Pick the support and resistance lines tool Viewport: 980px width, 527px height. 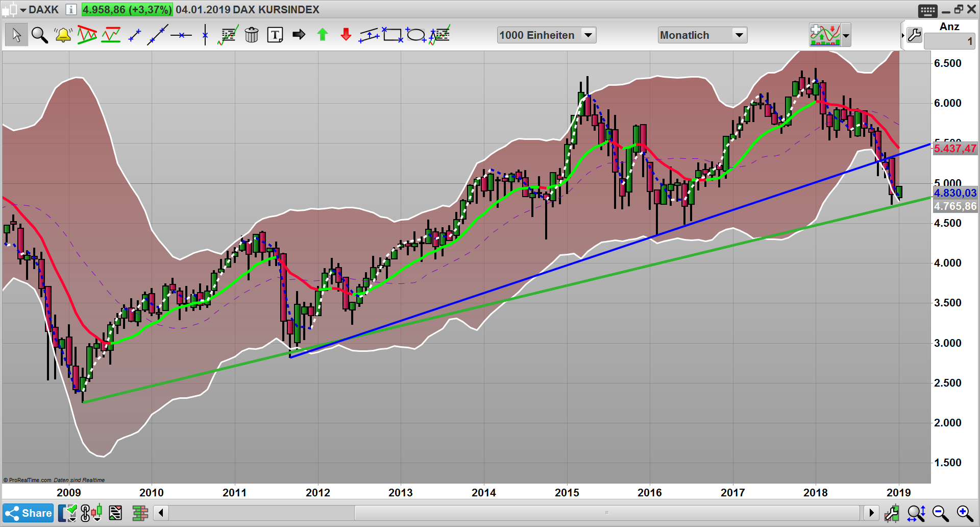coord(111,35)
